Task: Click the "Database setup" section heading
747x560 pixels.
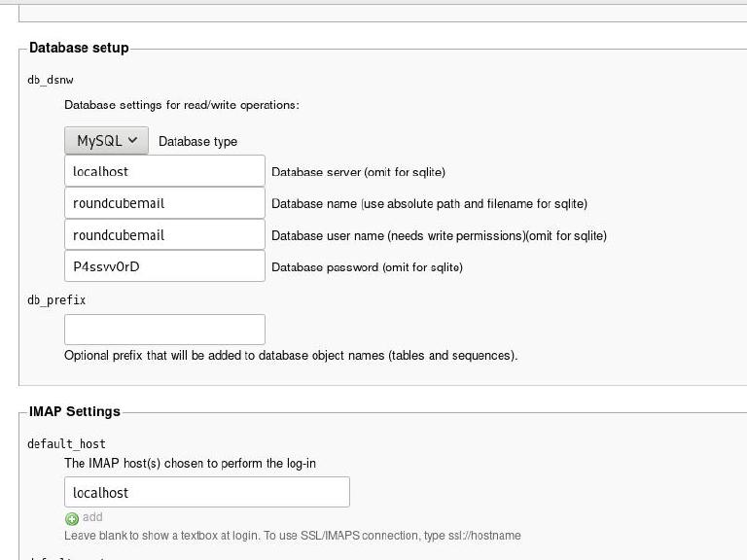Action: tap(79, 48)
